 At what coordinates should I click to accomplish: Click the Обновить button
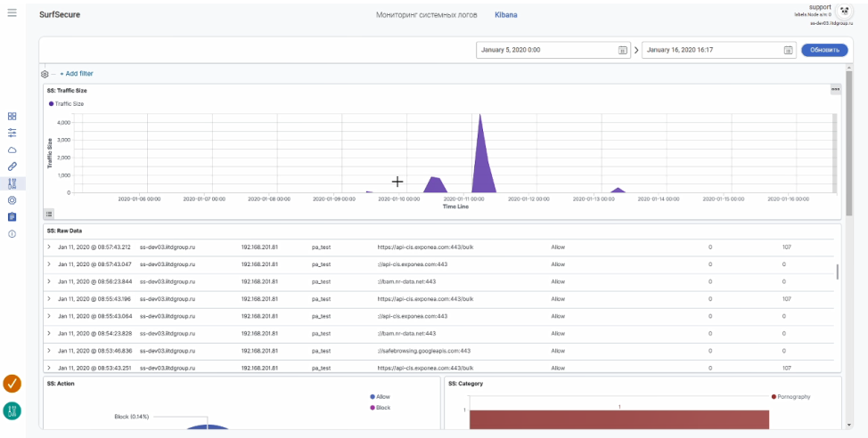pos(824,50)
